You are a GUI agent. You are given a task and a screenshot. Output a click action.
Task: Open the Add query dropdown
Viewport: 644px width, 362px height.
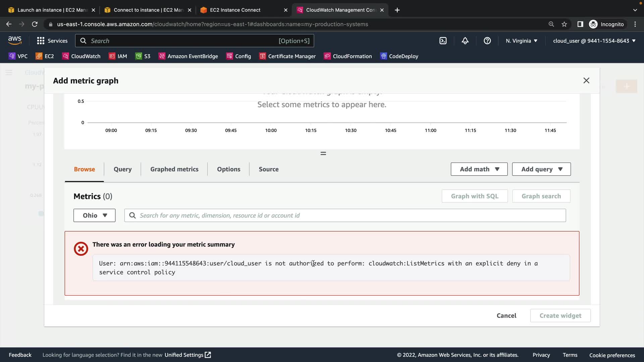(x=541, y=169)
